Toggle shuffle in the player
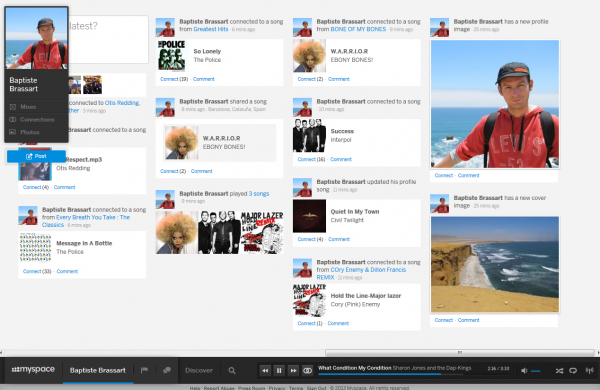Screen dimensions: 600x390 [x=559, y=370]
